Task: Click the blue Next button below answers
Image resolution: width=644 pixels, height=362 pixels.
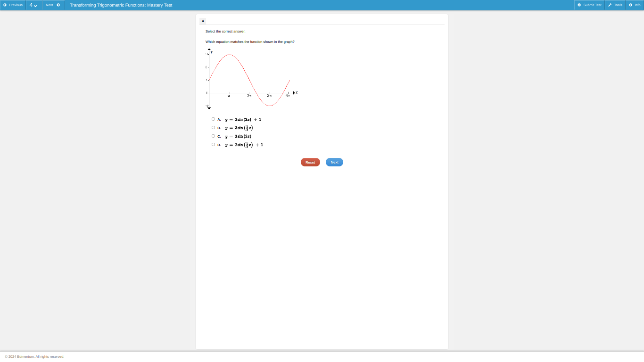Action: pos(334,162)
